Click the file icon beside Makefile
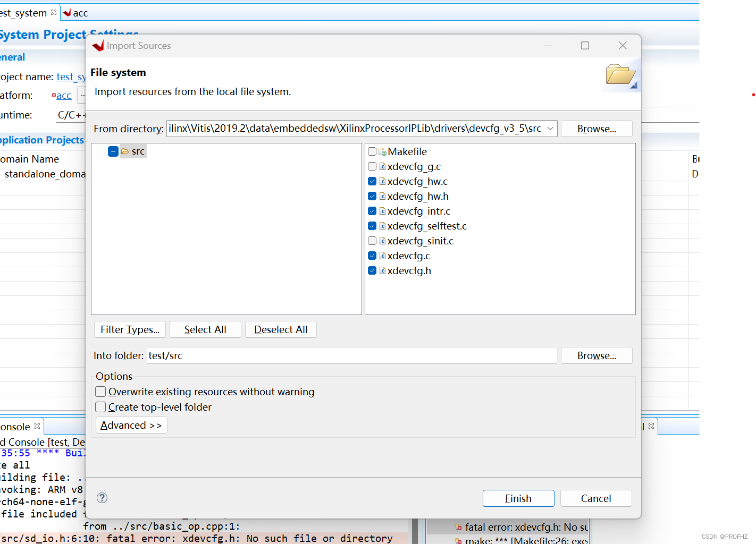This screenshot has height=544, width=756. pos(382,151)
